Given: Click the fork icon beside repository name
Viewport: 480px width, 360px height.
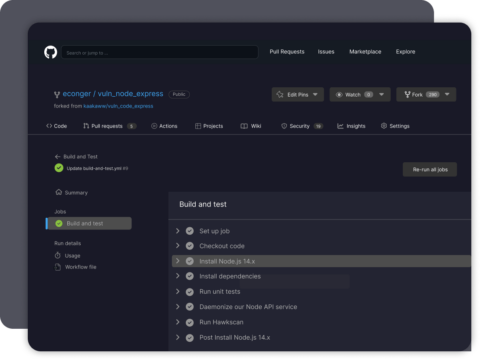Looking at the screenshot, I should 57,95.
